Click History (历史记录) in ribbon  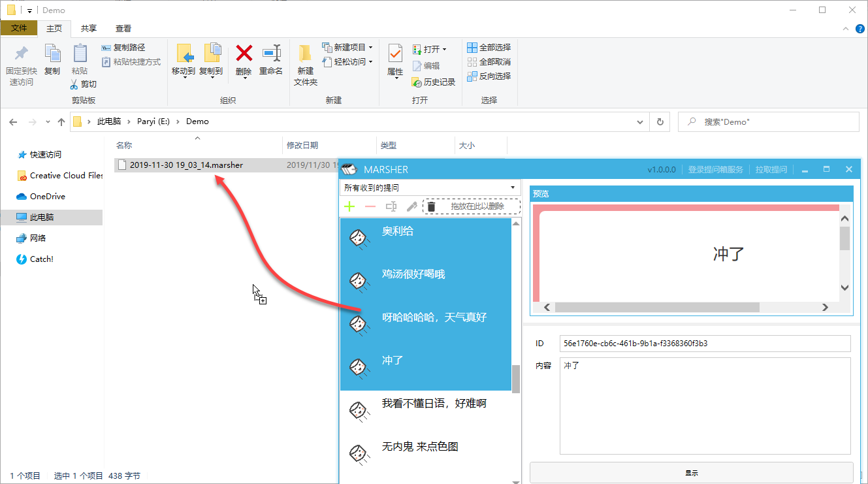434,82
